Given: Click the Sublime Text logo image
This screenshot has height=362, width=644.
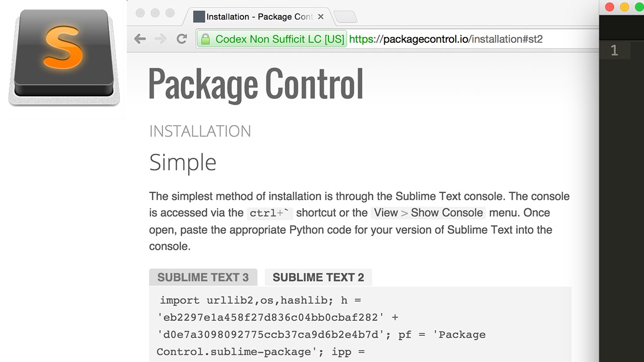Looking at the screenshot, I should (64, 59).
